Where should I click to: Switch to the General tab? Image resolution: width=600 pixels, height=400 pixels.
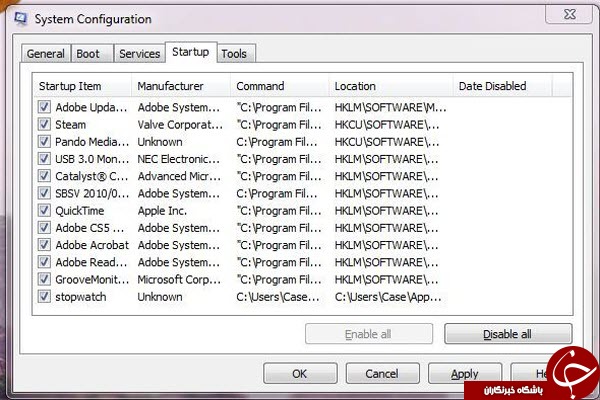point(46,54)
